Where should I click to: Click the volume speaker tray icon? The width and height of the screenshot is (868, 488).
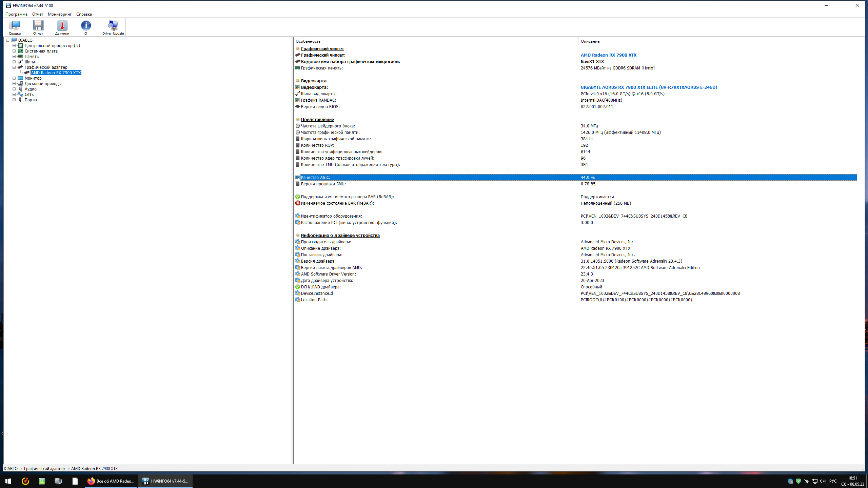[x=822, y=481]
